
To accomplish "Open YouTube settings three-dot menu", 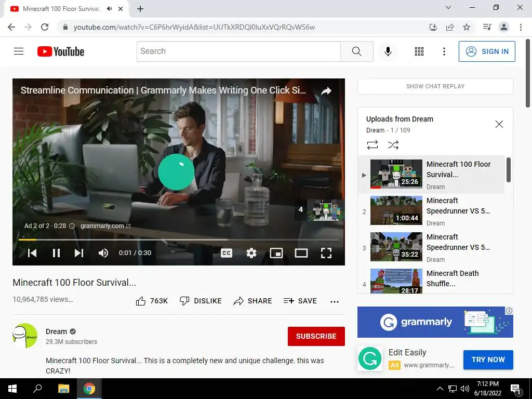I will click(x=444, y=51).
